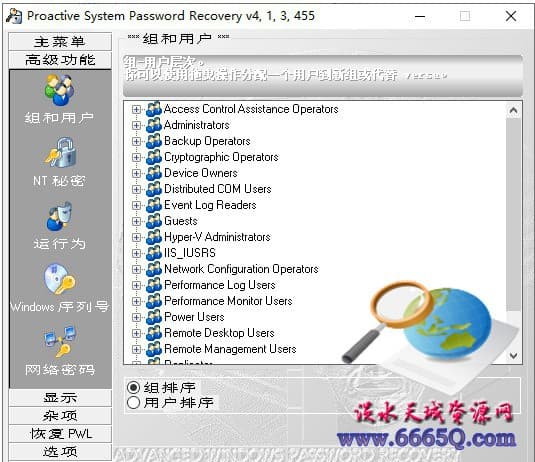Switch to the 高级功能 section
Viewport: 535px width, 462px height.
pyautogui.click(x=60, y=60)
